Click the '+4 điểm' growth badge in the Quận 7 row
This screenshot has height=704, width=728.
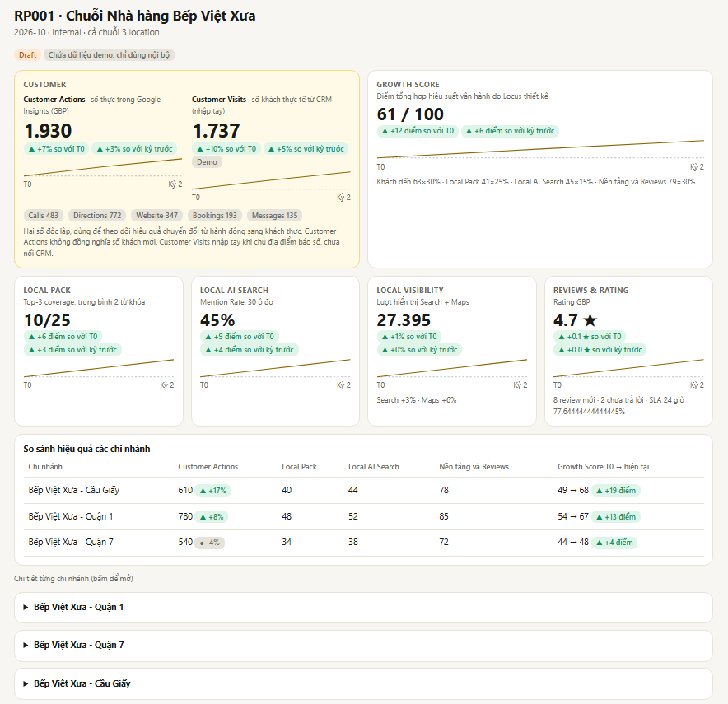tap(614, 543)
